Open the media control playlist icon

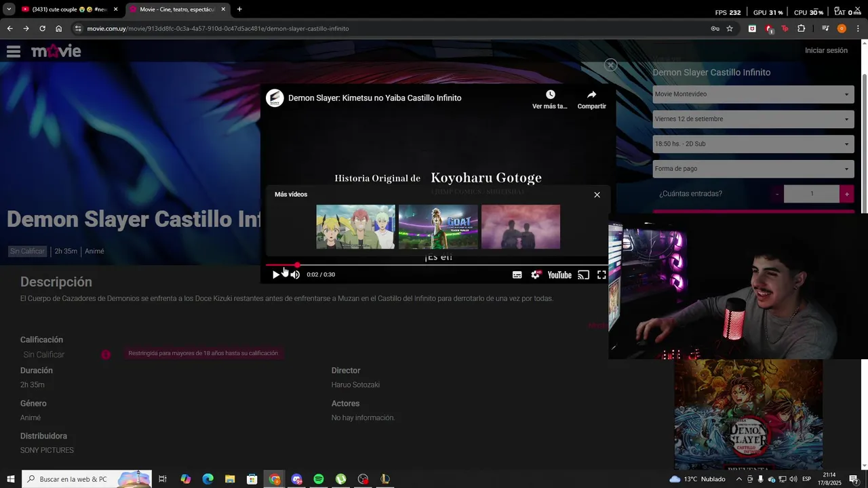click(x=825, y=28)
